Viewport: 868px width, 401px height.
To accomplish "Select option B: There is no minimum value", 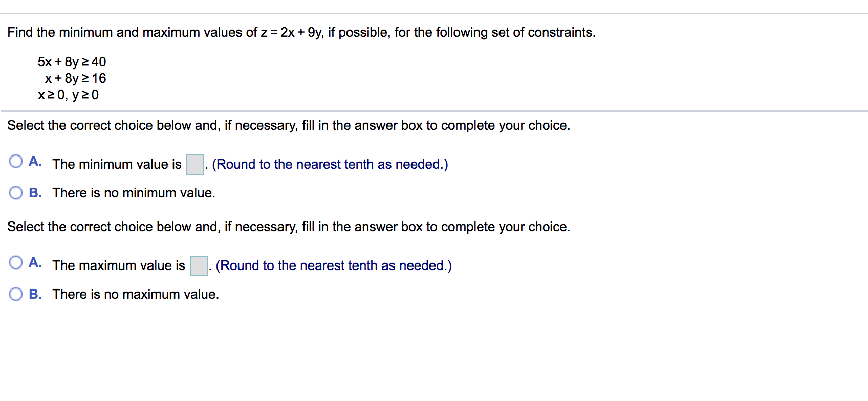I will 16,192.
